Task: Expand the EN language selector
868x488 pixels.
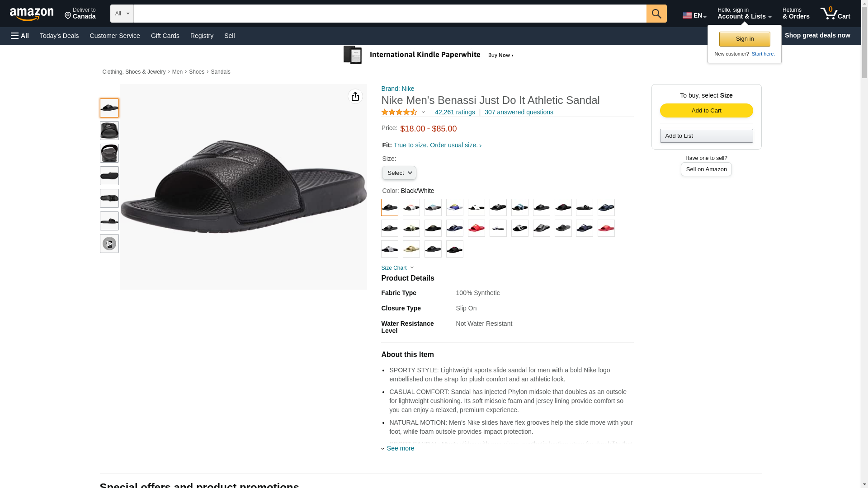Action: coord(694,15)
